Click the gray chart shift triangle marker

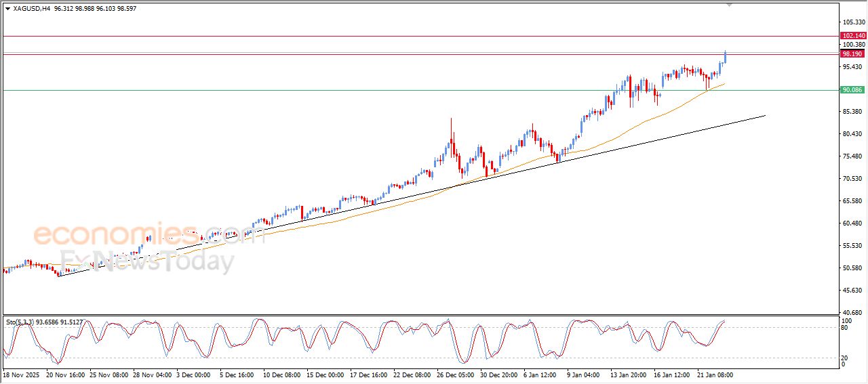730,5
